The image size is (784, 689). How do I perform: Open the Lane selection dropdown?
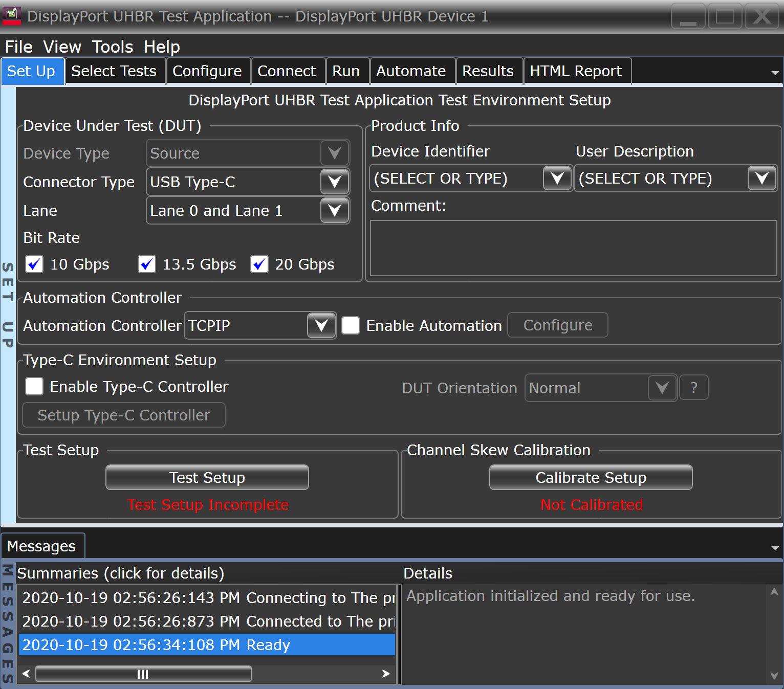pos(335,211)
